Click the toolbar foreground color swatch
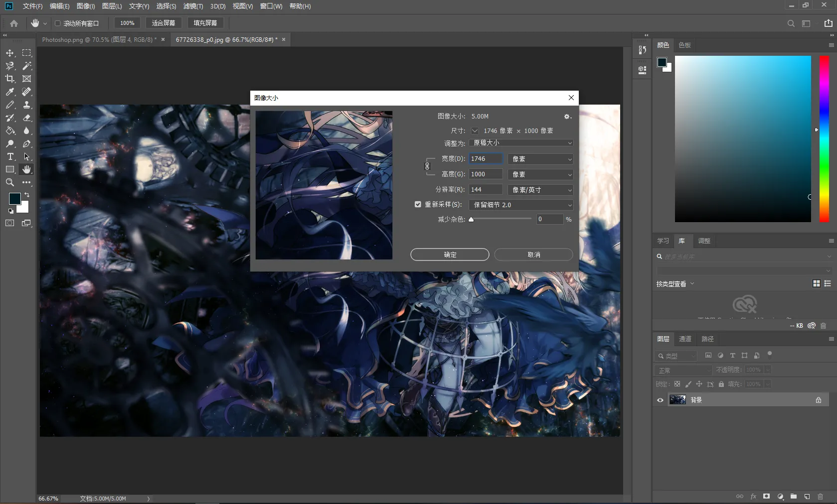The width and height of the screenshot is (837, 504). tap(15, 199)
